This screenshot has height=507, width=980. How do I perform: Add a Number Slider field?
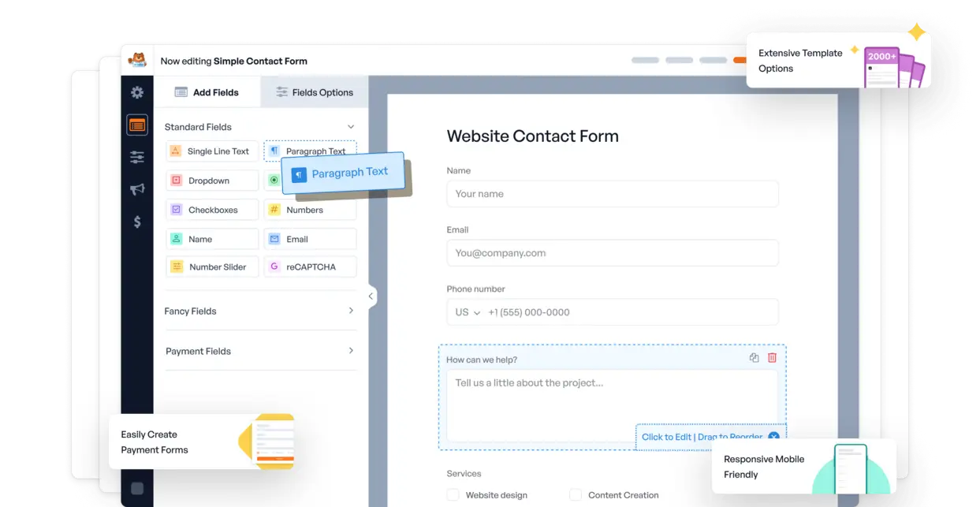(x=212, y=267)
